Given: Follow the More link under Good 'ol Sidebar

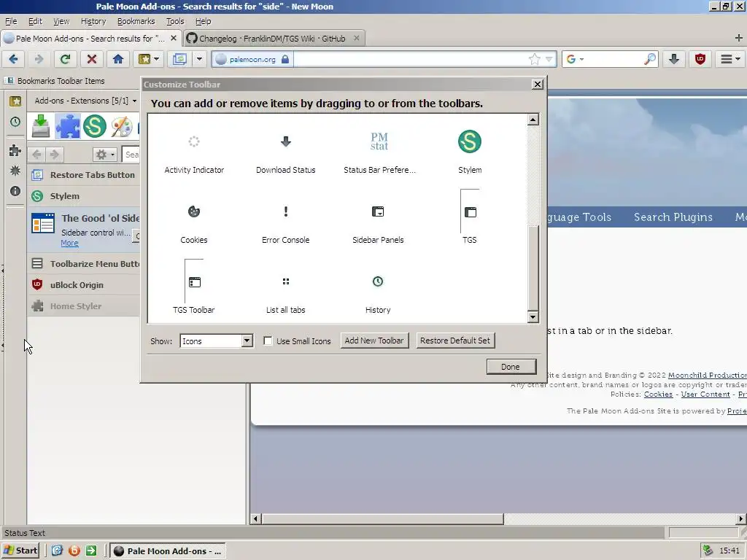Looking at the screenshot, I should (x=69, y=243).
